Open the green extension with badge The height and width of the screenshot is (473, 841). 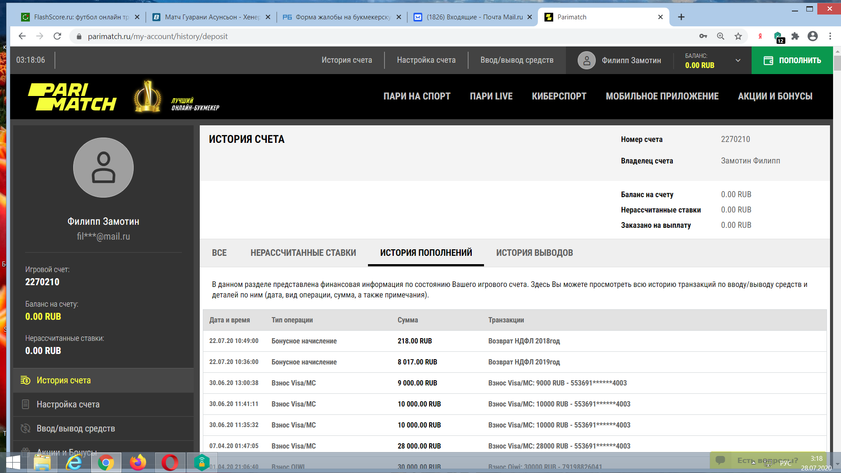coord(778,36)
